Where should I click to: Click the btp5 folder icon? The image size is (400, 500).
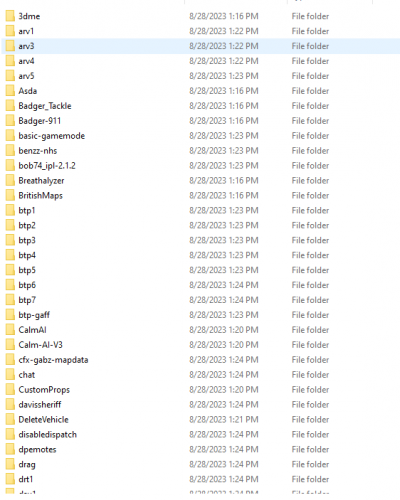coord(10,270)
